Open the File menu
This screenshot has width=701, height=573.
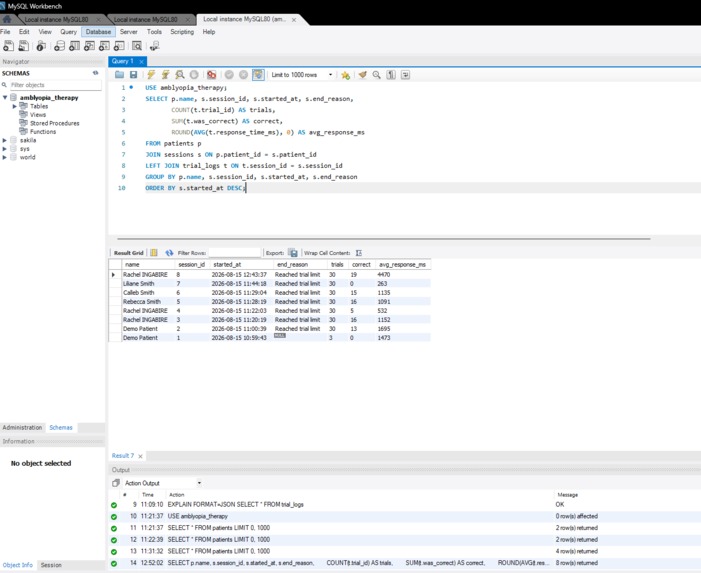(x=5, y=32)
